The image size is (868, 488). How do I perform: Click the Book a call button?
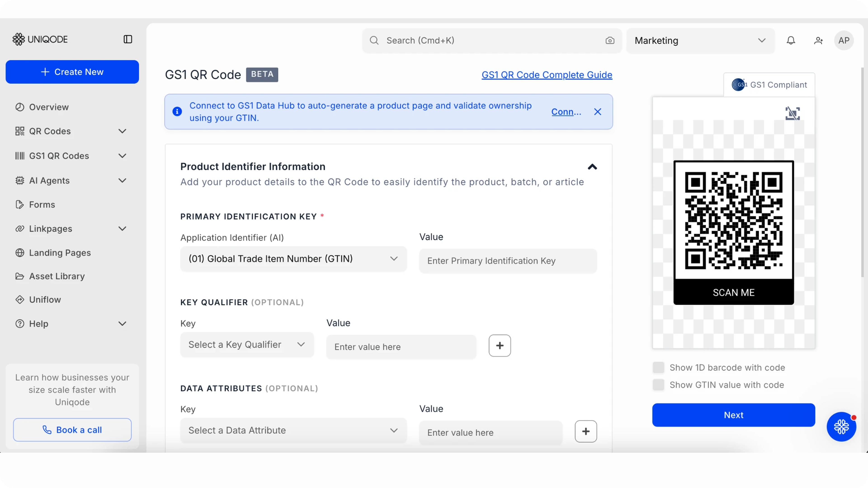pos(72,430)
